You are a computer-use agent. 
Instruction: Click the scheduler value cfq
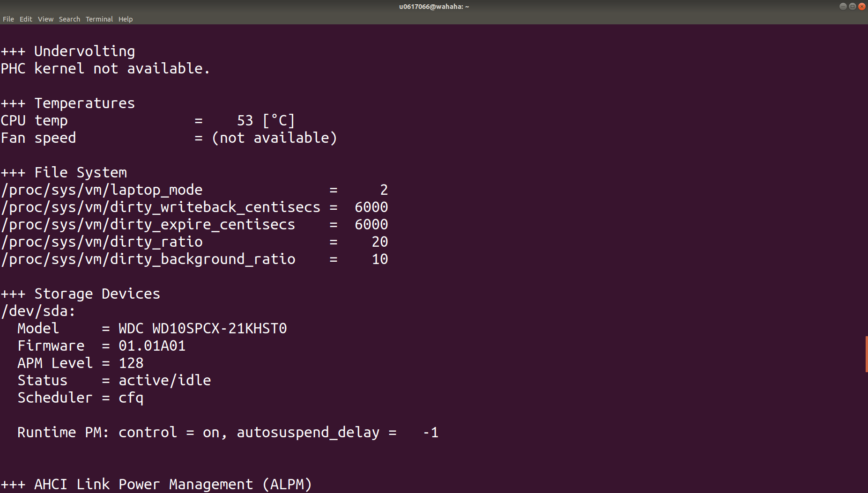pyautogui.click(x=131, y=397)
